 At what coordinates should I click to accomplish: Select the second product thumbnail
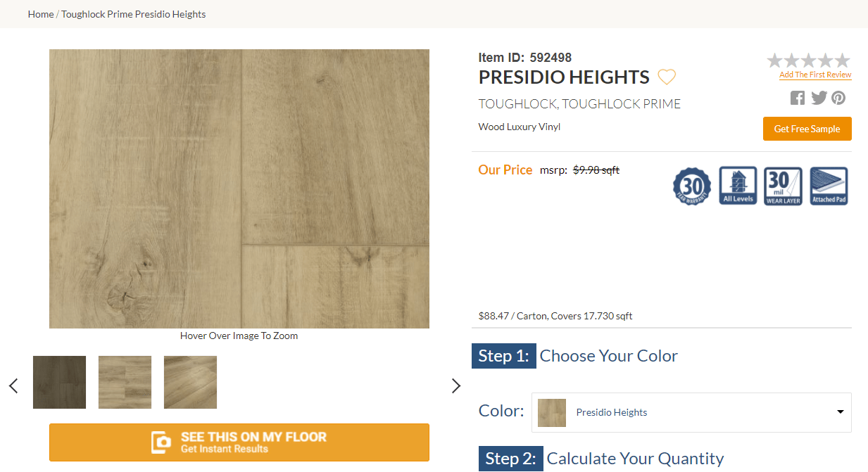pos(125,382)
